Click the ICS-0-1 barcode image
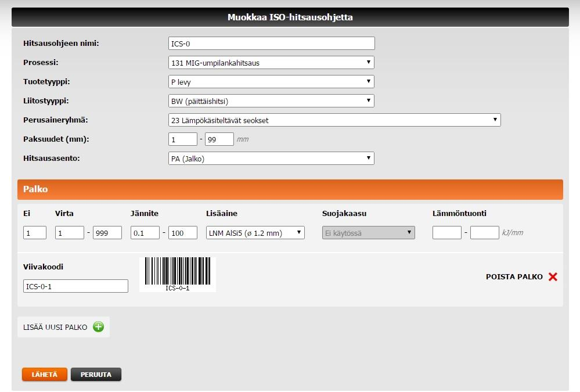Image resolution: width=580 pixels, height=392 pixels. pyautogui.click(x=178, y=274)
